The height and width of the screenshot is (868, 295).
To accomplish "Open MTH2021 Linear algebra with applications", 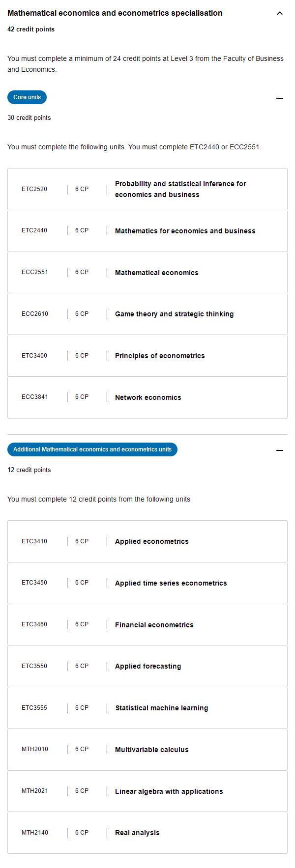I will point(147,791).
